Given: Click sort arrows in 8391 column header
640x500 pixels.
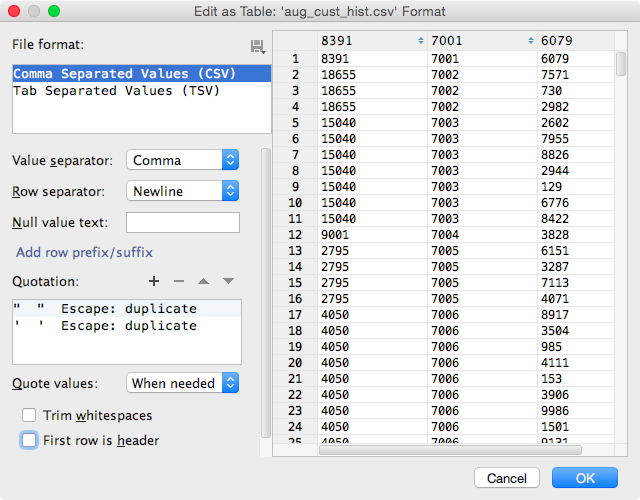Looking at the screenshot, I should point(421,41).
